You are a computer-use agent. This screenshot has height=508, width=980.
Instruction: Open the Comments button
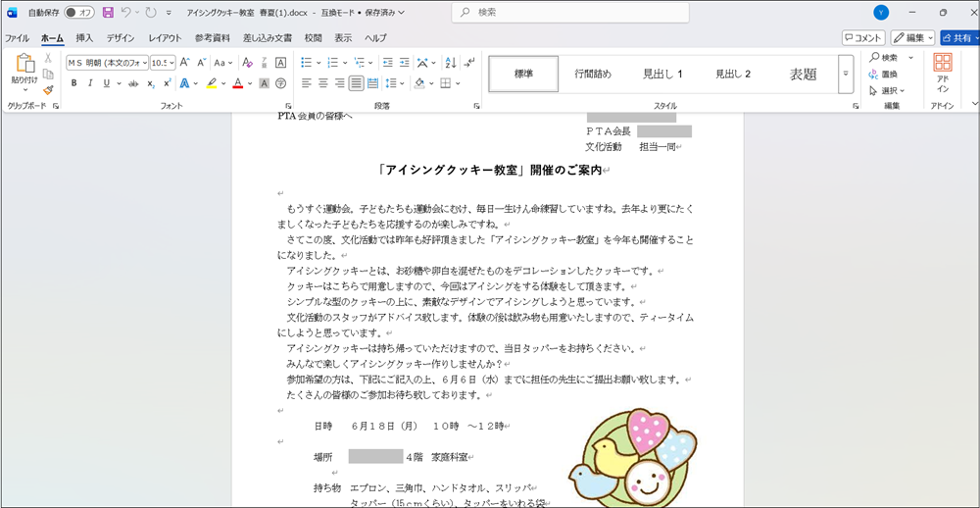[x=863, y=37]
